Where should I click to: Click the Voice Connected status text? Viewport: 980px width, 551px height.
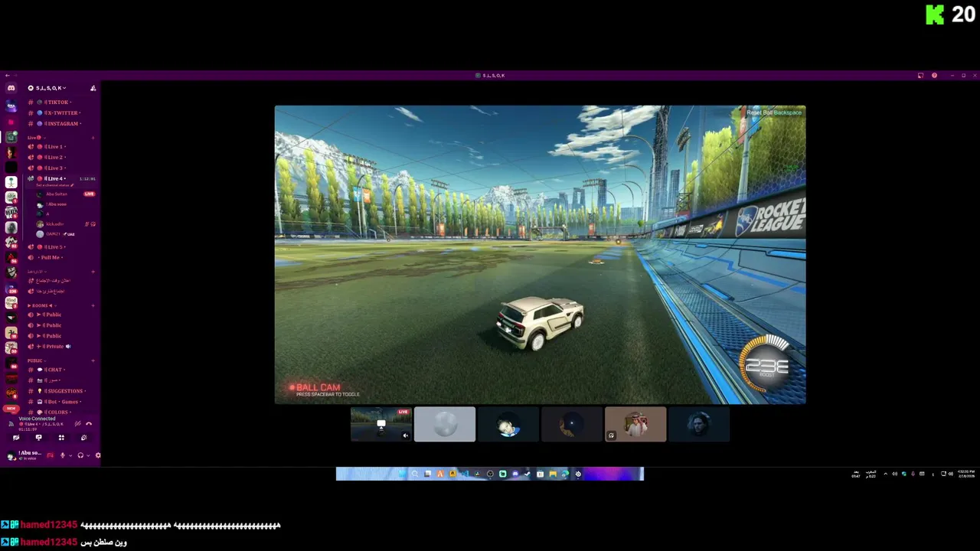point(38,419)
